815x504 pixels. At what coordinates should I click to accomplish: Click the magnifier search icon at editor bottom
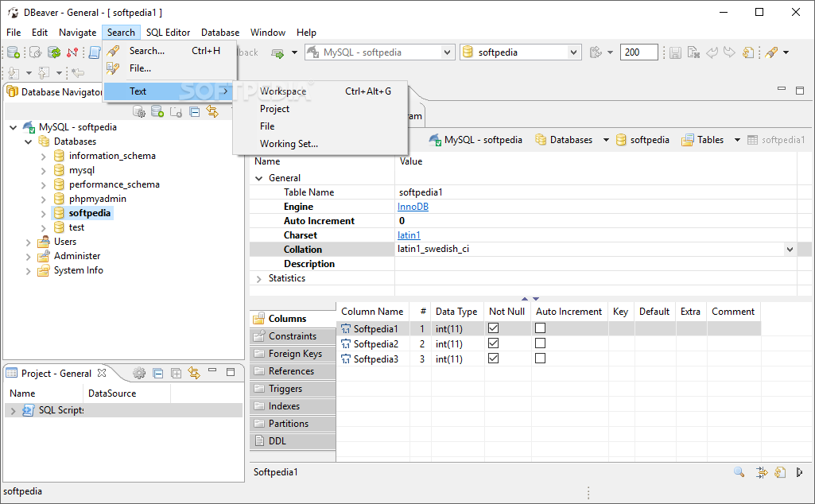(x=739, y=471)
